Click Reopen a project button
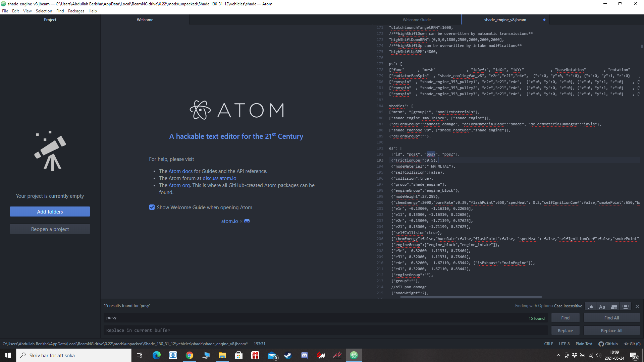 click(x=50, y=229)
